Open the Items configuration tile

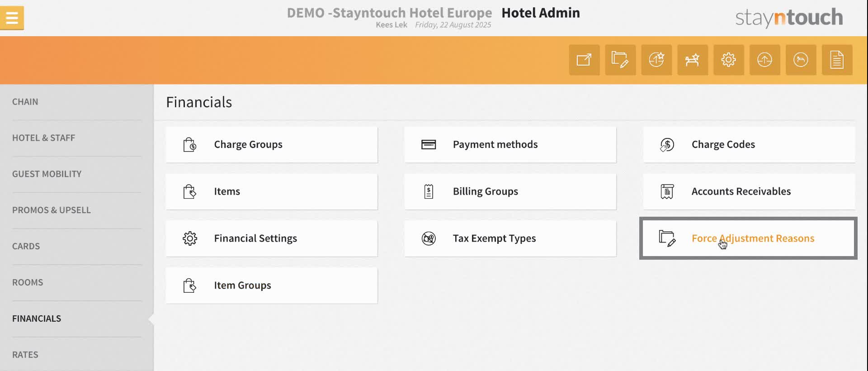[x=272, y=192]
